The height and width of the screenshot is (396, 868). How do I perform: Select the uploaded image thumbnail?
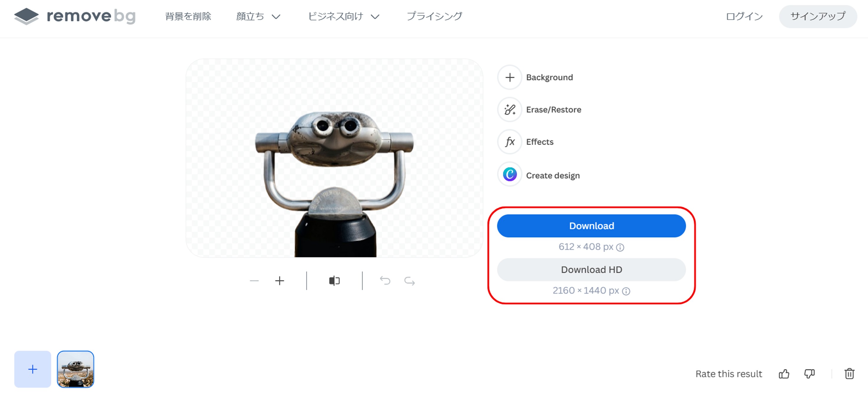(x=76, y=369)
